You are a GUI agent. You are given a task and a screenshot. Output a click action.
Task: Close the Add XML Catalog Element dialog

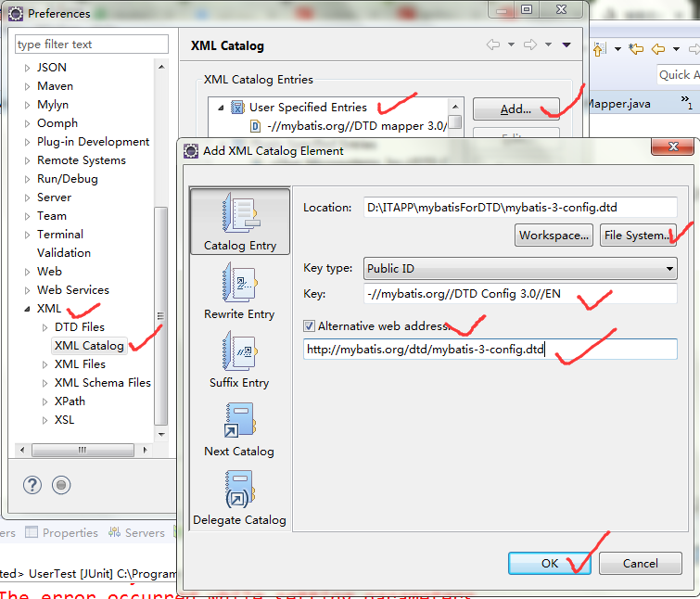[673, 147]
